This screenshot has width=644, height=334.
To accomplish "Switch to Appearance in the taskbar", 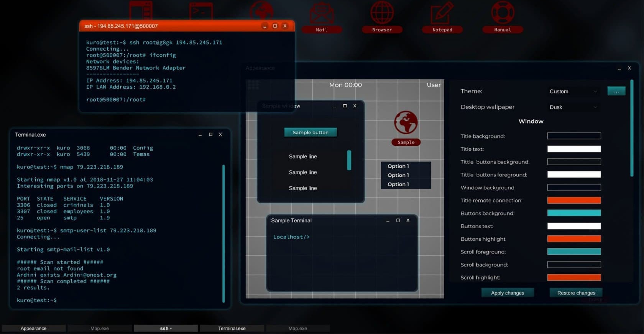I will pyautogui.click(x=34, y=328).
